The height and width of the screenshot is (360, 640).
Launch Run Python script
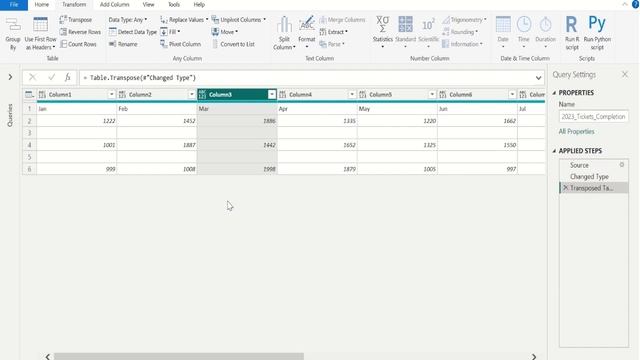(x=597, y=34)
